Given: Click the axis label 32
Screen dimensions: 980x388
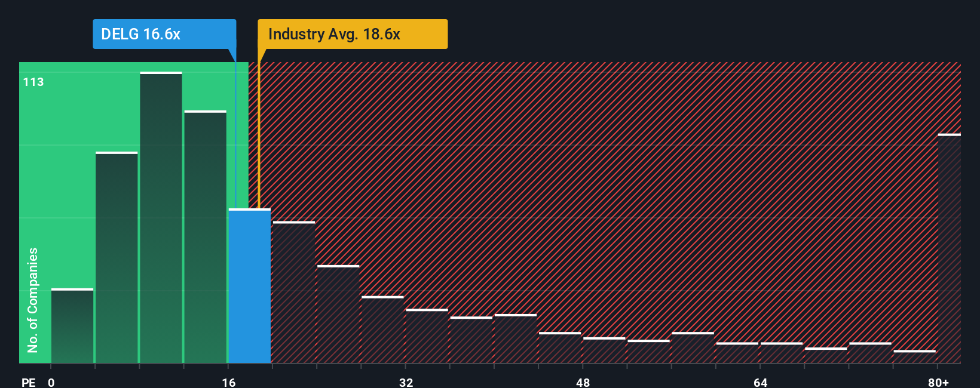Looking at the screenshot, I should click(406, 382).
